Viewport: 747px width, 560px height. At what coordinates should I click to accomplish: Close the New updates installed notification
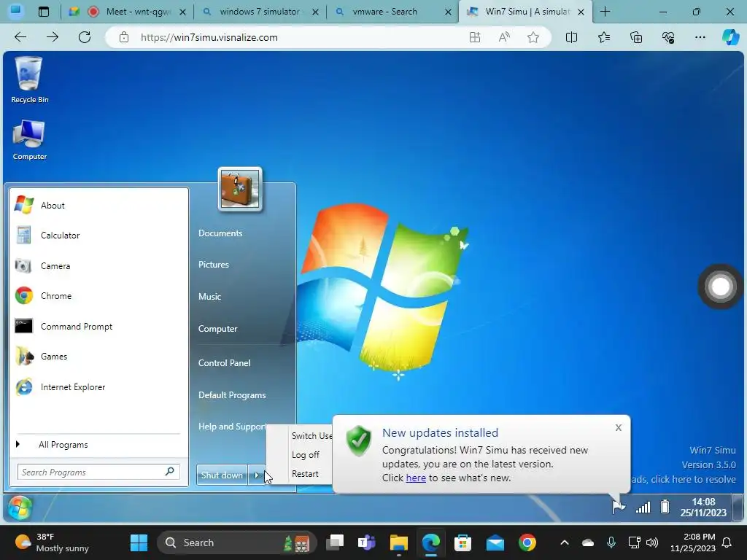619,427
